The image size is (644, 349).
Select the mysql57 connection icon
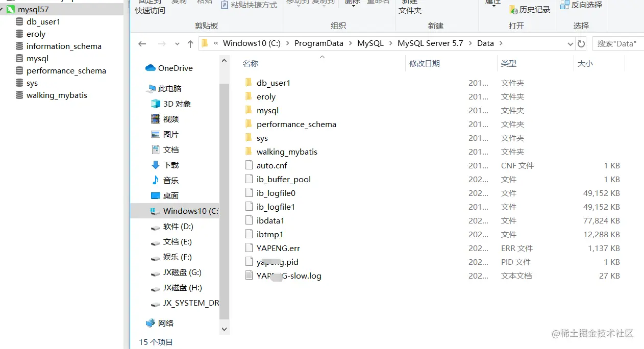click(x=11, y=10)
